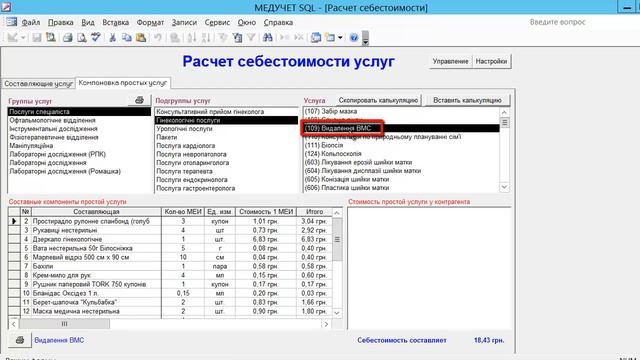Image resolution: width=640 pixels, height=360 pixels.
Task: Open Print Preview from the toolbar
Action: tap(82, 38)
